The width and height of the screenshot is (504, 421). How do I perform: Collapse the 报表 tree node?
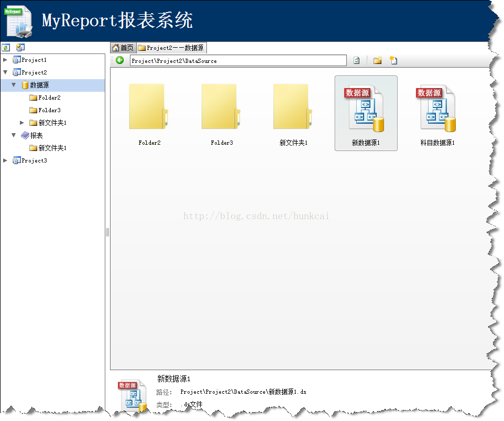click(14, 135)
